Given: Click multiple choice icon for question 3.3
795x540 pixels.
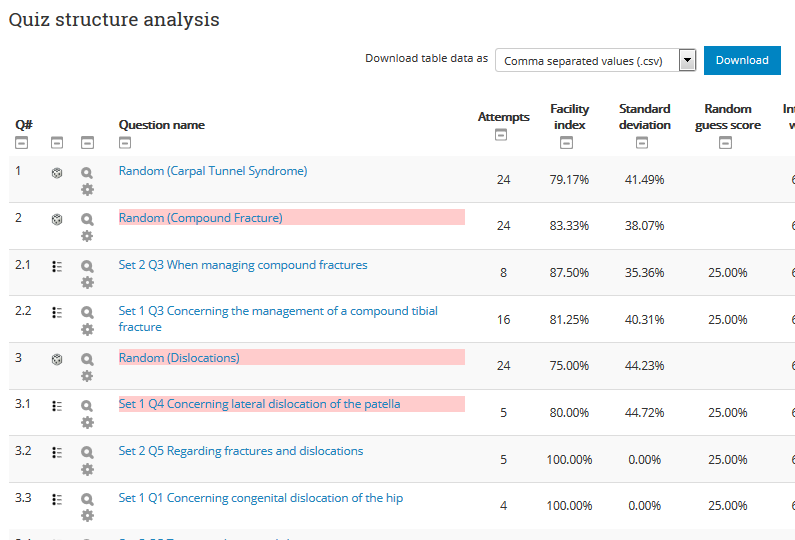Looking at the screenshot, I should tap(57, 499).
